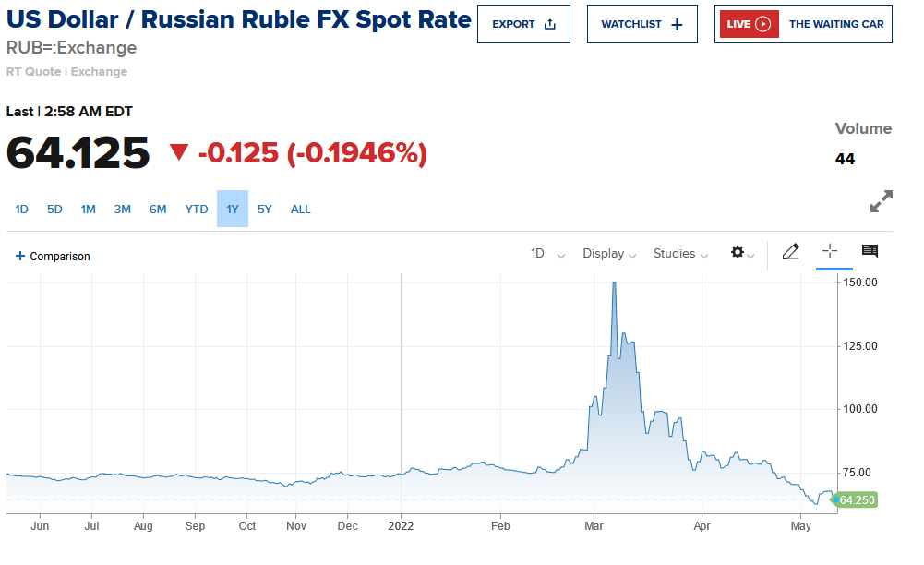The image size is (924, 565).
Task: Switch to the 5Y time range
Action: [x=265, y=210]
